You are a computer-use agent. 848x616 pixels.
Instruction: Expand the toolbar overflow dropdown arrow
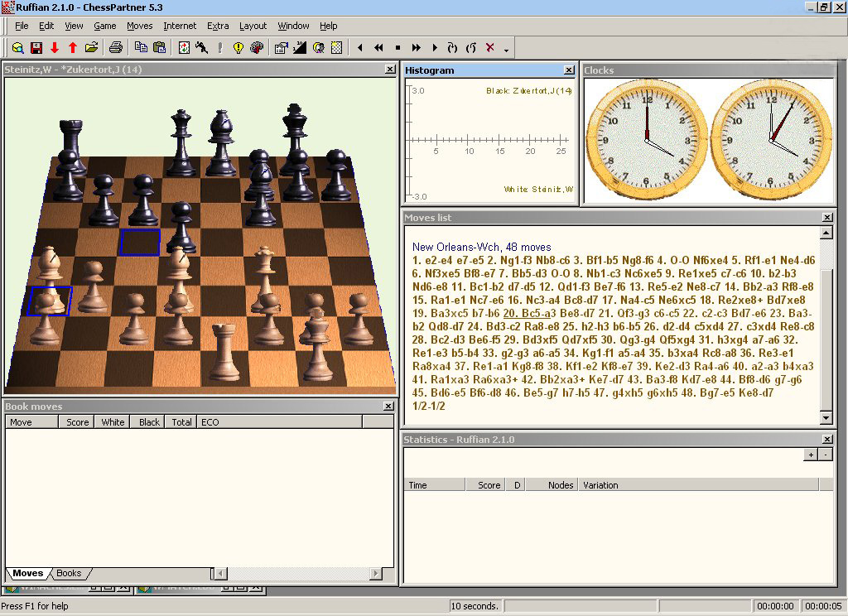pos(506,51)
